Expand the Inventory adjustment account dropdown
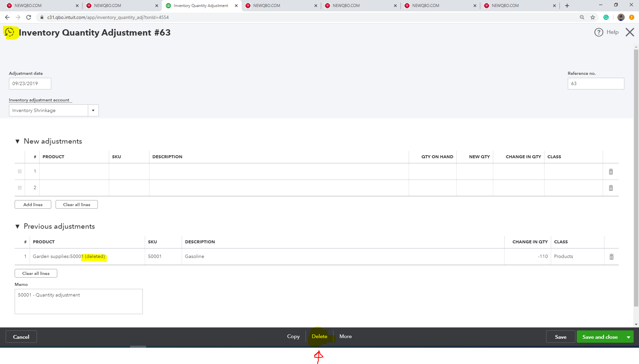The image size is (639, 364). (x=94, y=110)
